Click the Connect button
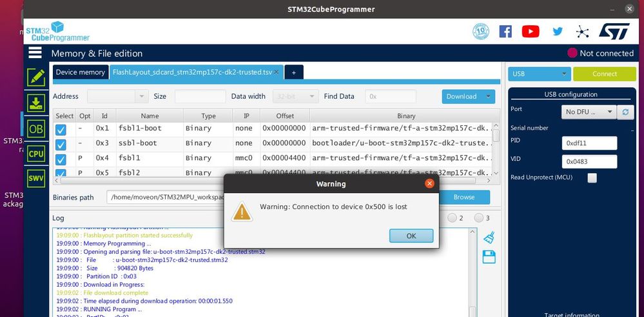Viewport: 644px width, 317px height. tap(605, 74)
